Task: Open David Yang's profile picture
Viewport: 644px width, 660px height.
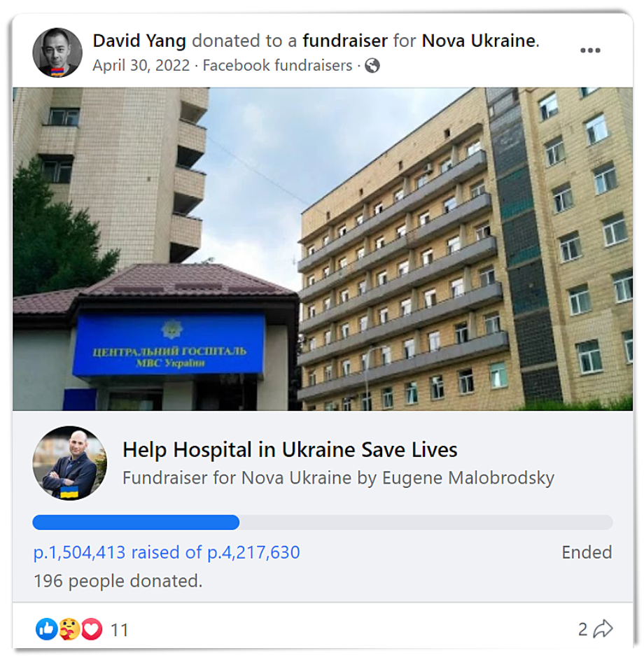Action: coord(57,52)
